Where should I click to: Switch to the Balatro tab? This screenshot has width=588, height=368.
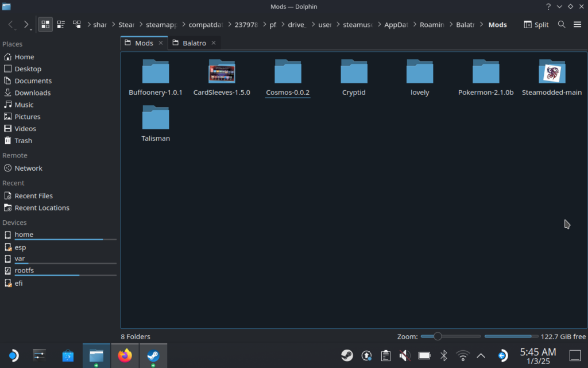(x=194, y=43)
